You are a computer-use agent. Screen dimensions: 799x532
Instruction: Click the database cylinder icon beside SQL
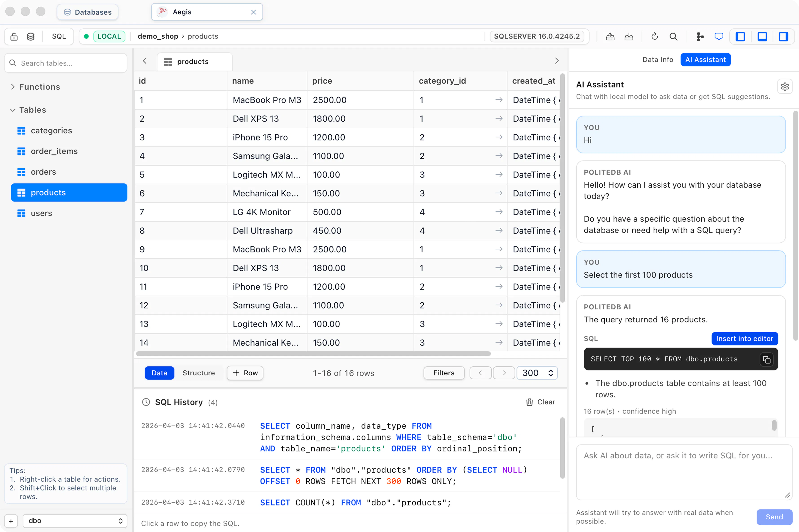[31, 37]
